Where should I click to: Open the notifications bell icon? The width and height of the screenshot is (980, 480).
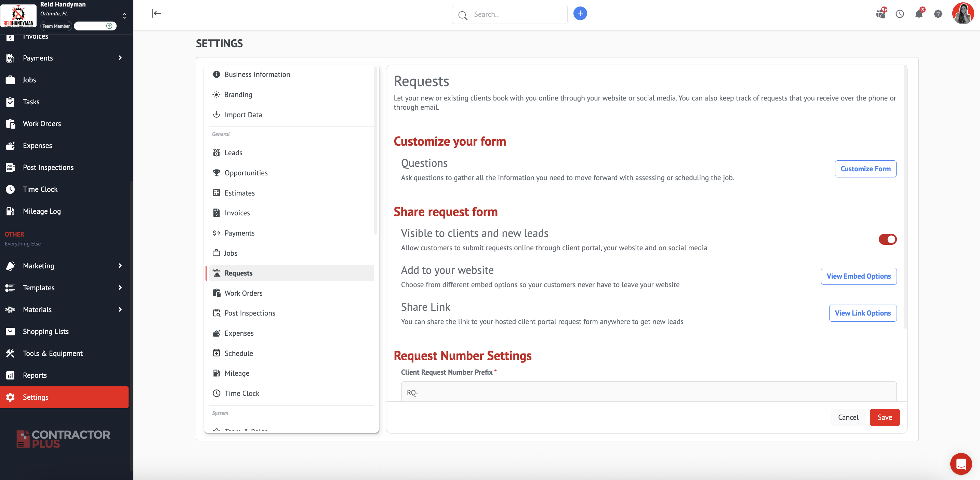click(919, 14)
